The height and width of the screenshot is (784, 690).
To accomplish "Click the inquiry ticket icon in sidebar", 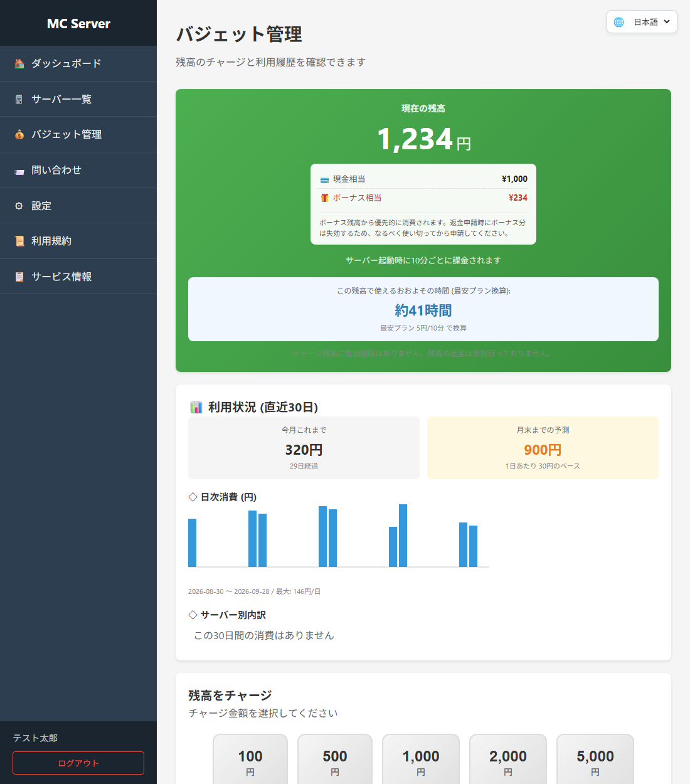I will pos(19,170).
